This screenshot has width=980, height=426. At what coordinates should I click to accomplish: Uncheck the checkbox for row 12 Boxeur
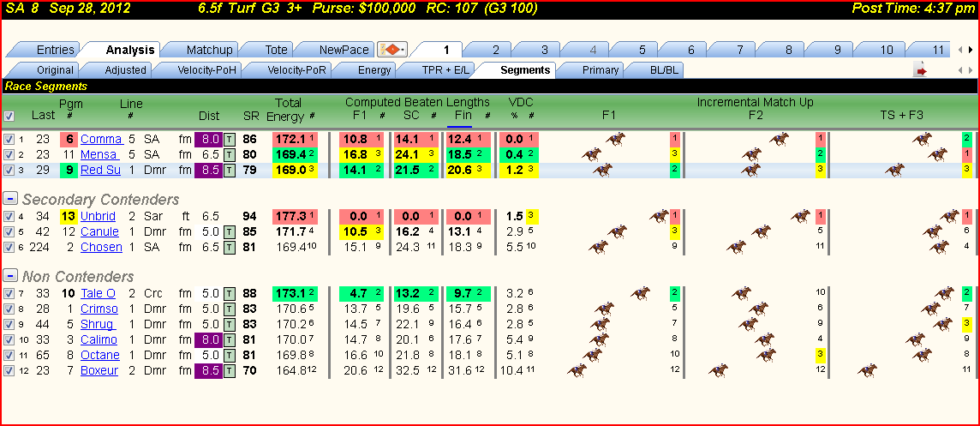coord(9,370)
